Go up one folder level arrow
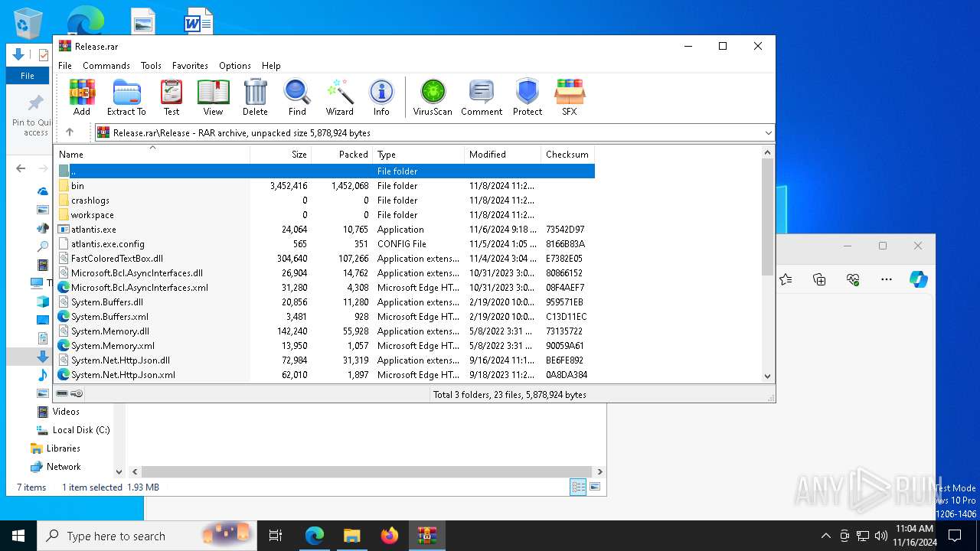This screenshot has height=551, width=980. pos(70,132)
